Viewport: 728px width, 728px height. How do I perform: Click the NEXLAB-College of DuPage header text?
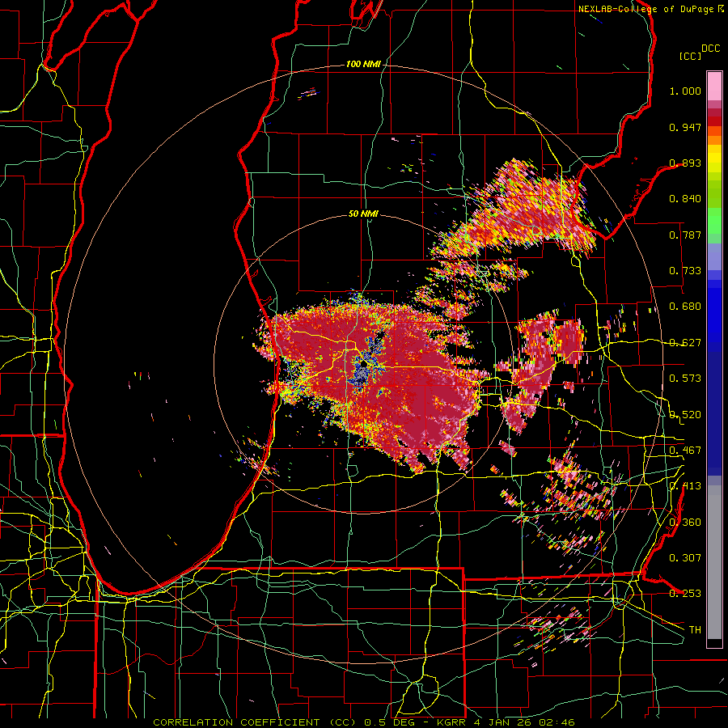click(x=646, y=9)
